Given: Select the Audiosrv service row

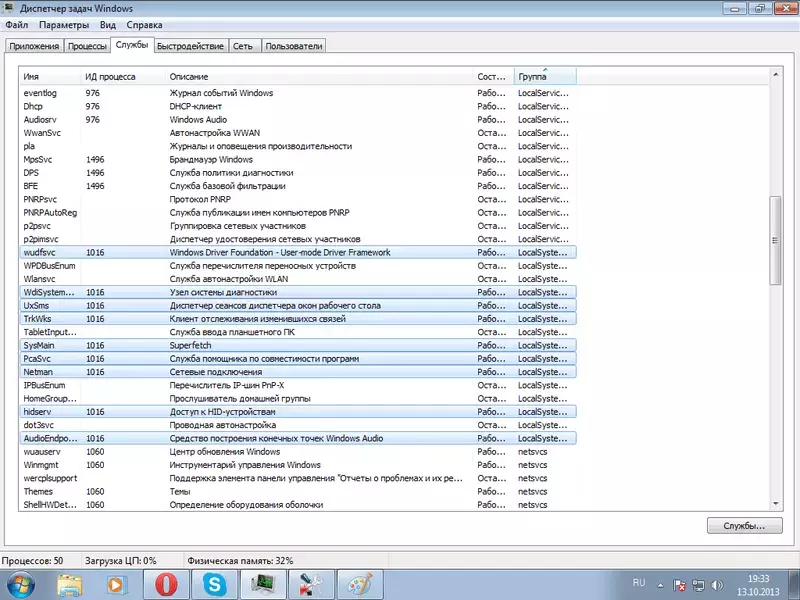Looking at the screenshot, I should tap(298, 119).
